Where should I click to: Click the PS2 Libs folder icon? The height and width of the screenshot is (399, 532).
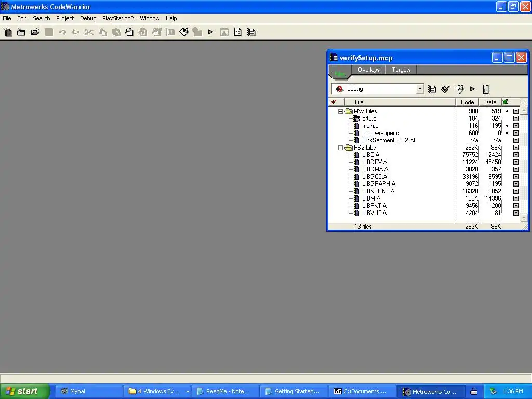click(x=349, y=148)
